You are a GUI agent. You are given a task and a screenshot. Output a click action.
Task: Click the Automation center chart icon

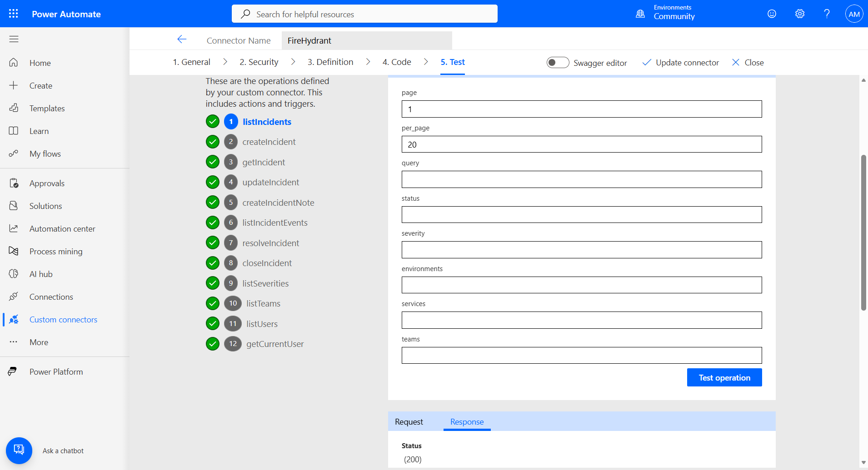(14, 228)
